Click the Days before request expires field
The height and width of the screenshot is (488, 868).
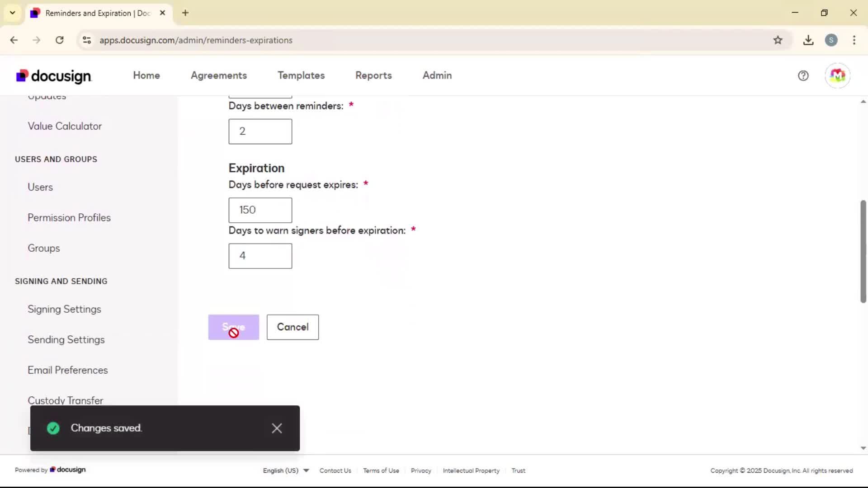(x=260, y=210)
